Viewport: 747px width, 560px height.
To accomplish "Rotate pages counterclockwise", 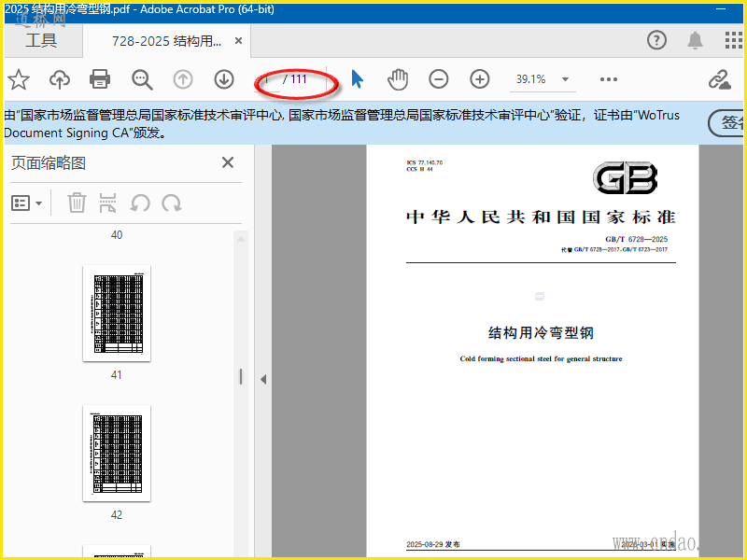I will click(x=140, y=203).
